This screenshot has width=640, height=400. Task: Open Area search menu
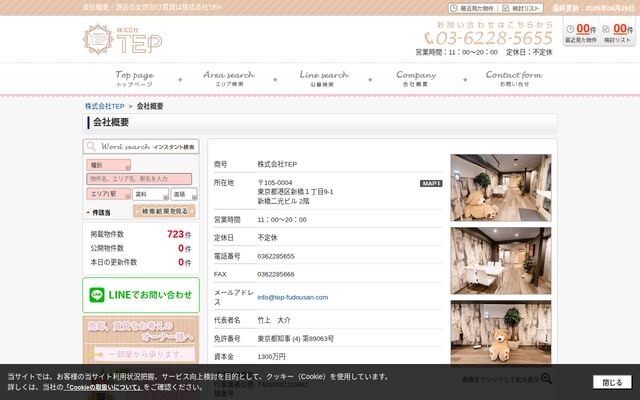(x=229, y=78)
